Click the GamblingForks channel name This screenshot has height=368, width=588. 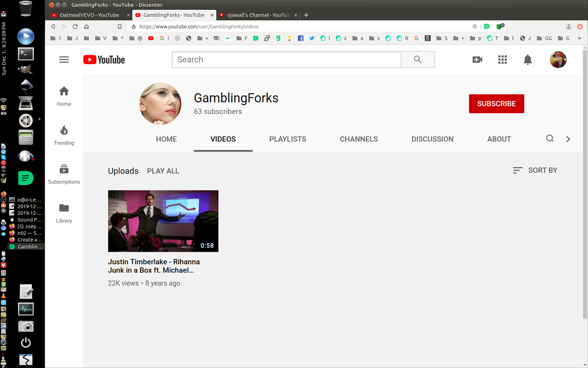[x=236, y=98]
